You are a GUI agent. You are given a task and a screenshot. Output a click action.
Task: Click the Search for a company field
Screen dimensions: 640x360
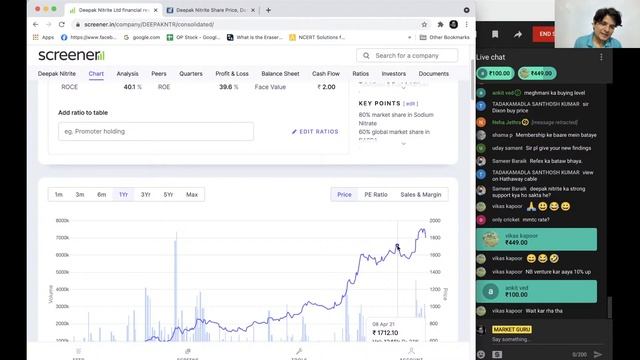(407, 56)
